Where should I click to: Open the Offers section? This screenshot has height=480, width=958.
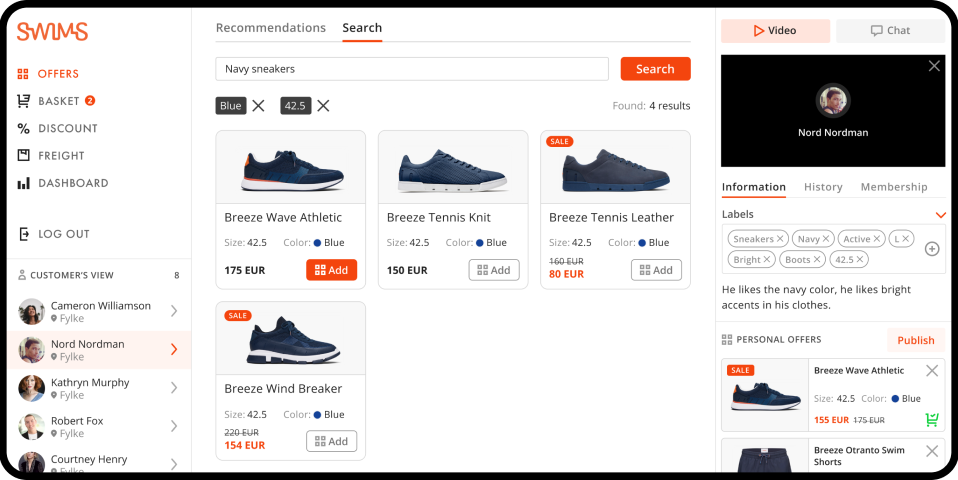(x=48, y=74)
